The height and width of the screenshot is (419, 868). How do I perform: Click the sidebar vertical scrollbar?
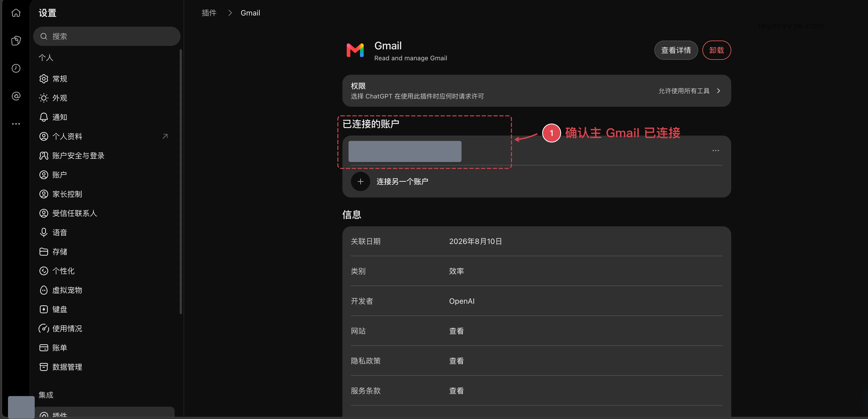pyautogui.click(x=181, y=182)
